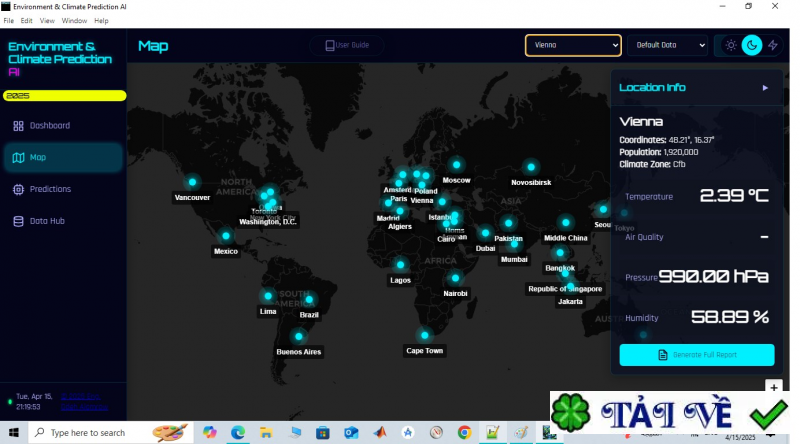
Task: Collapse the Location Info panel arrow
Action: (765, 88)
